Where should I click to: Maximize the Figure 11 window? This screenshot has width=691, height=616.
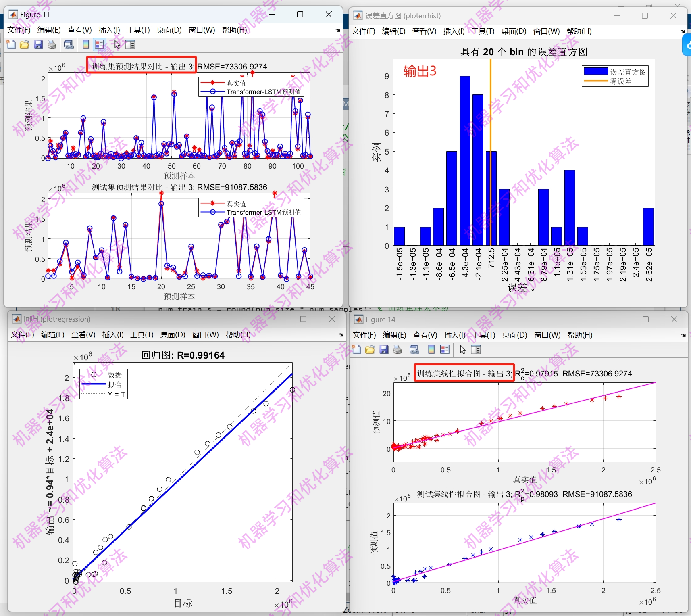coord(300,15)
